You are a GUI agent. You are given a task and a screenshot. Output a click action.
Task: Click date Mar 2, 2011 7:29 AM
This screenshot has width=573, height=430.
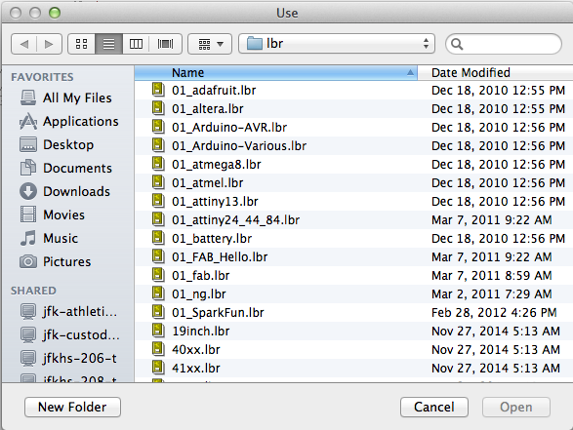492,294
